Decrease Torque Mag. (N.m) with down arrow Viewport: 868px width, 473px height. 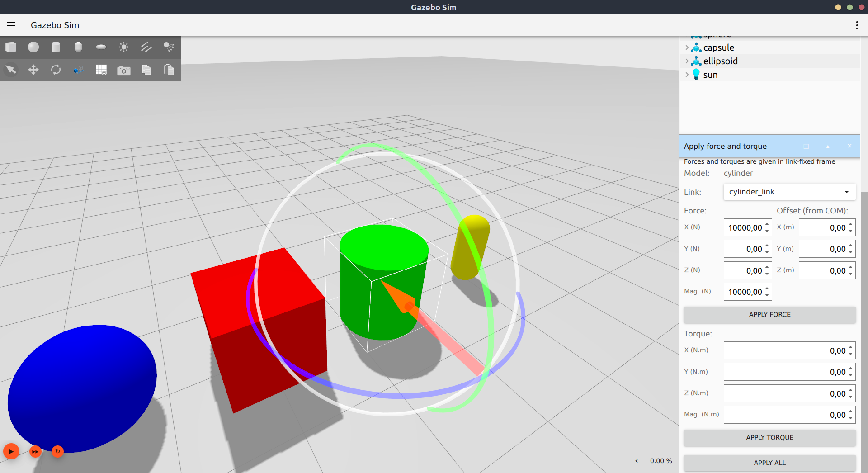tap(851, 418)
